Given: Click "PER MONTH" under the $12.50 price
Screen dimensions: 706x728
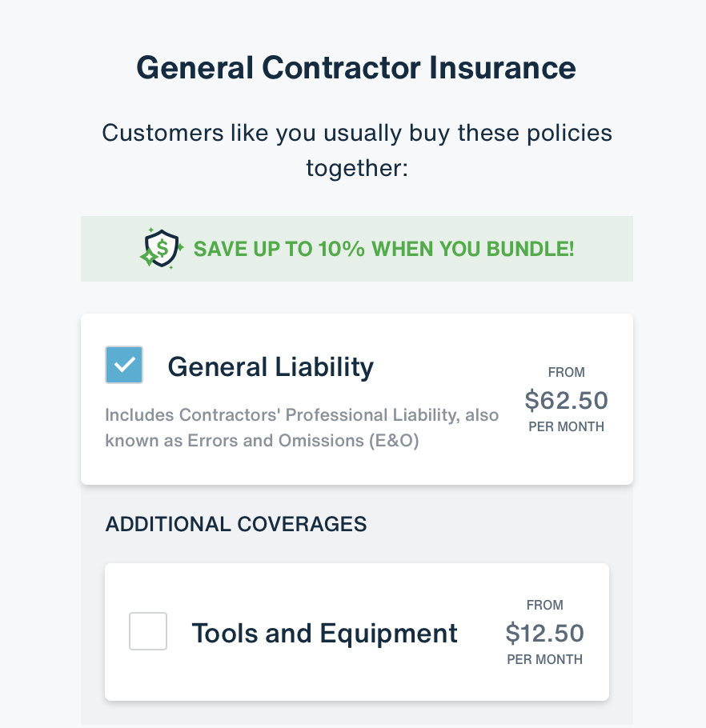Looking at the screenshot, I should pyautogui.click(x=544, y=660).
